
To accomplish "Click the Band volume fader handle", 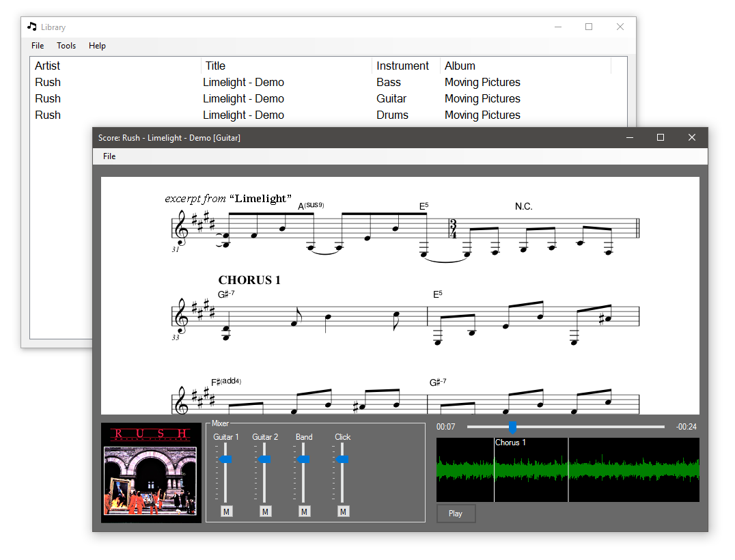I will pos(303,459).
